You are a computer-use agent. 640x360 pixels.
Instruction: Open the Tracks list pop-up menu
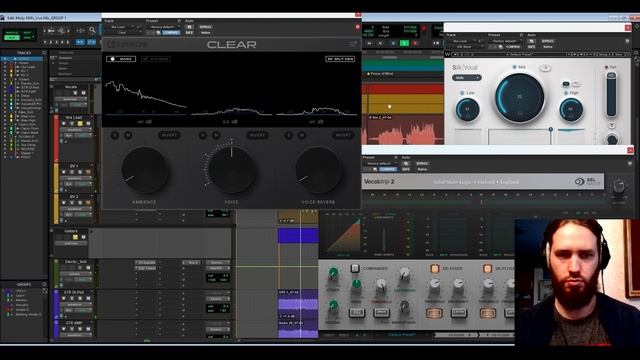(x=44, y=53)
